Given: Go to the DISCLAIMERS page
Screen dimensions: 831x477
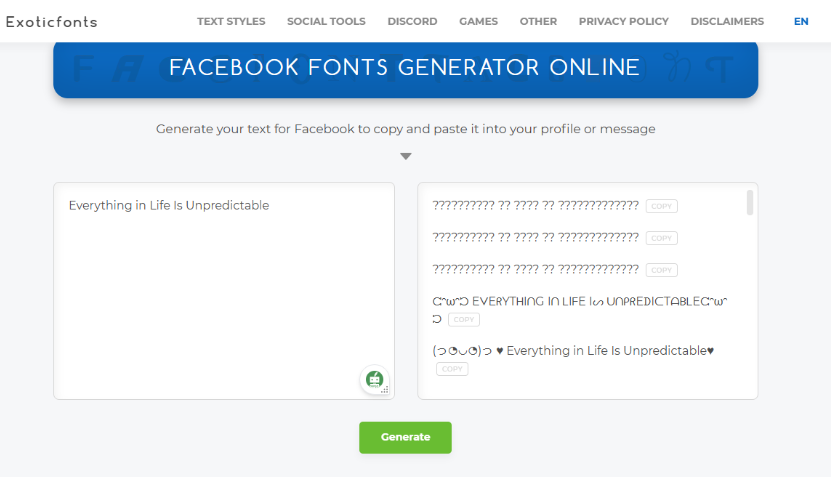Looking at the screenshot, I should coord(727,22).
